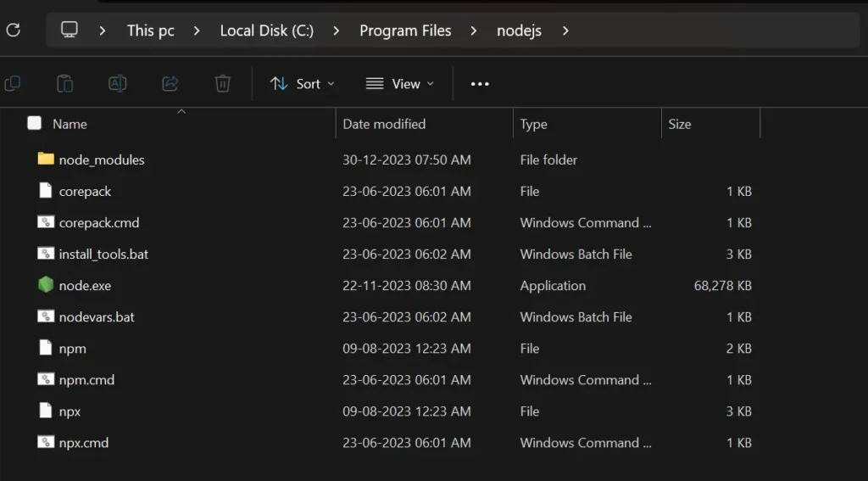Click the 68,278 KB size value
Image resolution: width=868 pixels, height=481 pixels.
click(722, 286)
